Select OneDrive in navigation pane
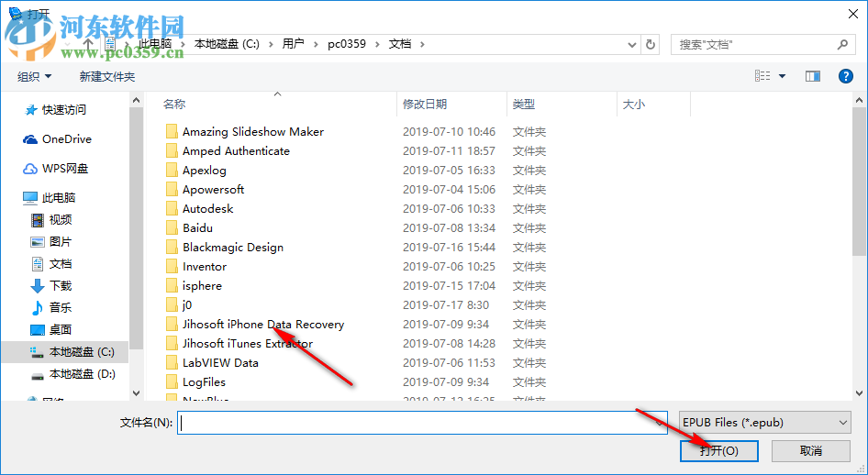 coord(66,139)
